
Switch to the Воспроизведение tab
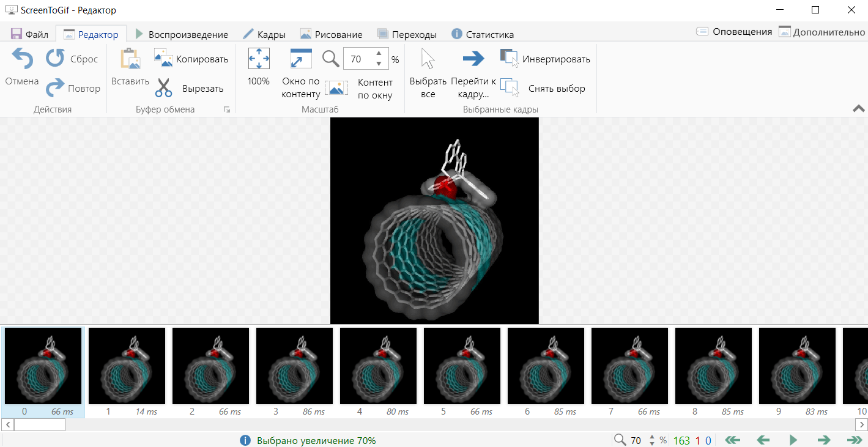click(181, 34)
